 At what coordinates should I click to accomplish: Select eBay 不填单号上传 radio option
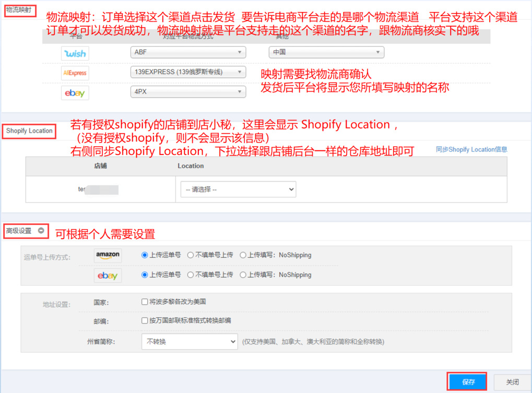191,275
